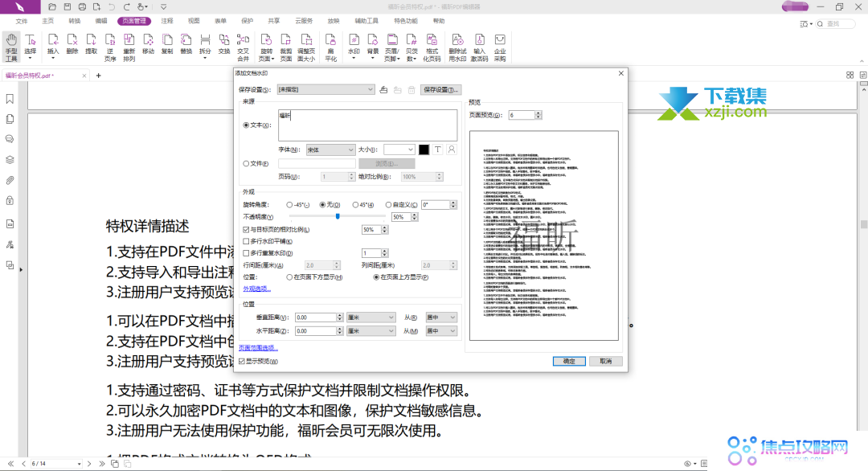Click the Layers panel icon in sidebar
This screenshot has width=868, height=471.
click(10, 160)
